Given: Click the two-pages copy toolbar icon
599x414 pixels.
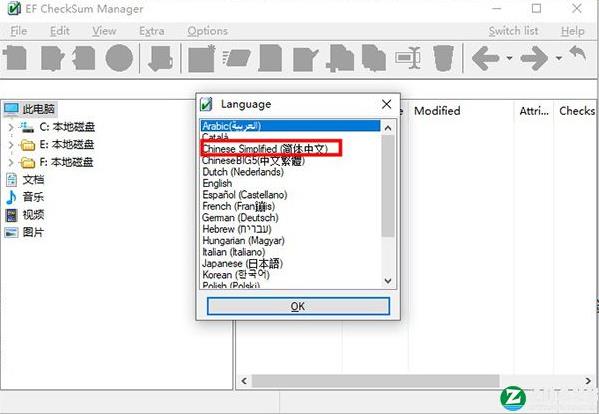Looking at the screenshot, I should tap(374, 58).
